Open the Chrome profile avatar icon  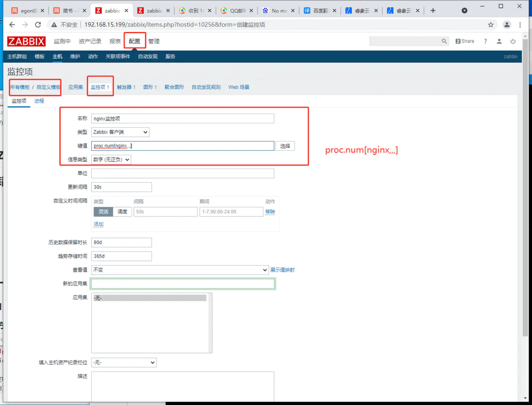pyautogui.click(x=507, y=25)
